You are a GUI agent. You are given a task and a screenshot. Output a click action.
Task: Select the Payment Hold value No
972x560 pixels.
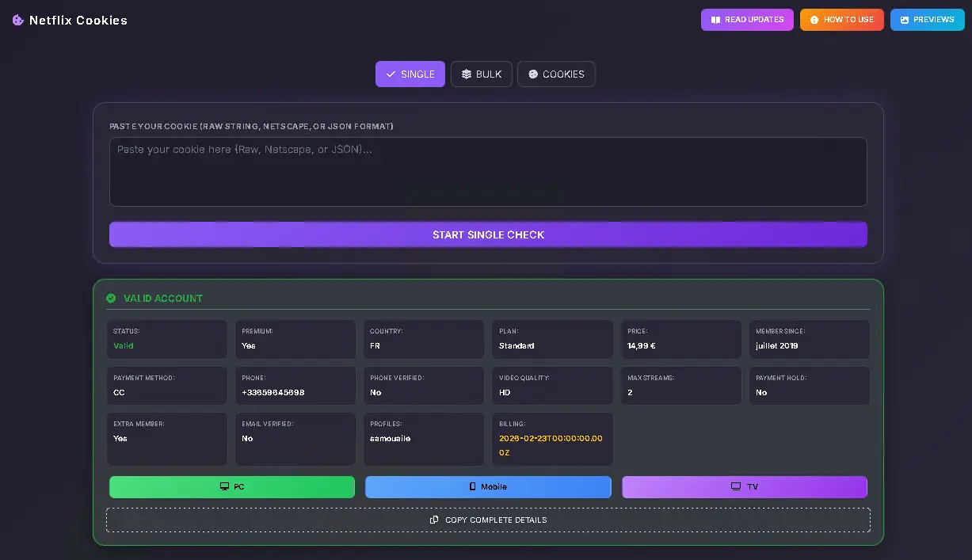click(761, 393)
